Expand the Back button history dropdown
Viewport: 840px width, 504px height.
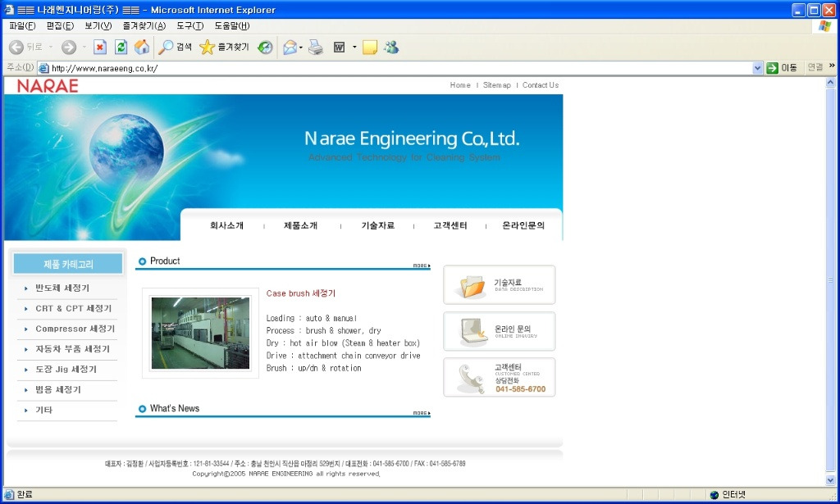click(x=51, y=47)
